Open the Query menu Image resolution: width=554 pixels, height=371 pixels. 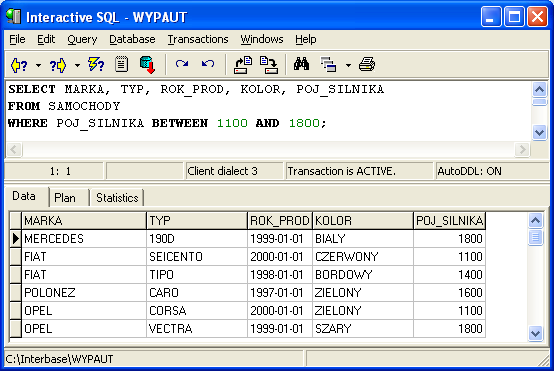point(82,39)
